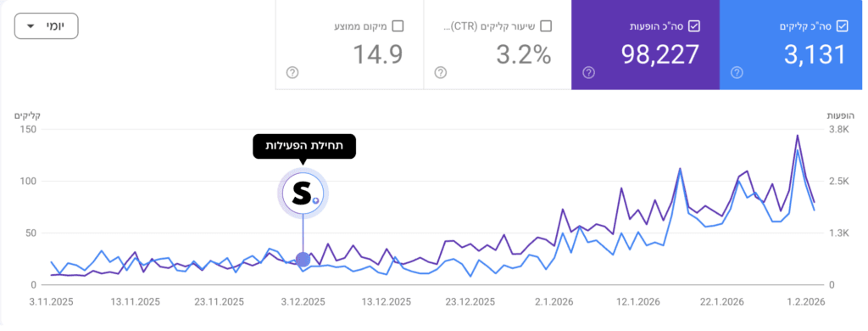Click the 50 clicks axis value
The width and height of the screenshot is (868, 331).
31,233
